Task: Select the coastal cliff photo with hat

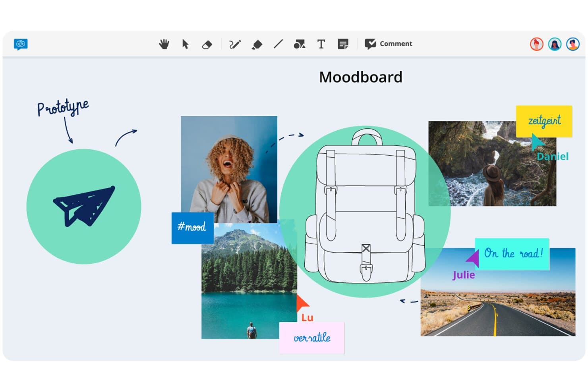Action: pyautogui.click(x=492, y=164)
